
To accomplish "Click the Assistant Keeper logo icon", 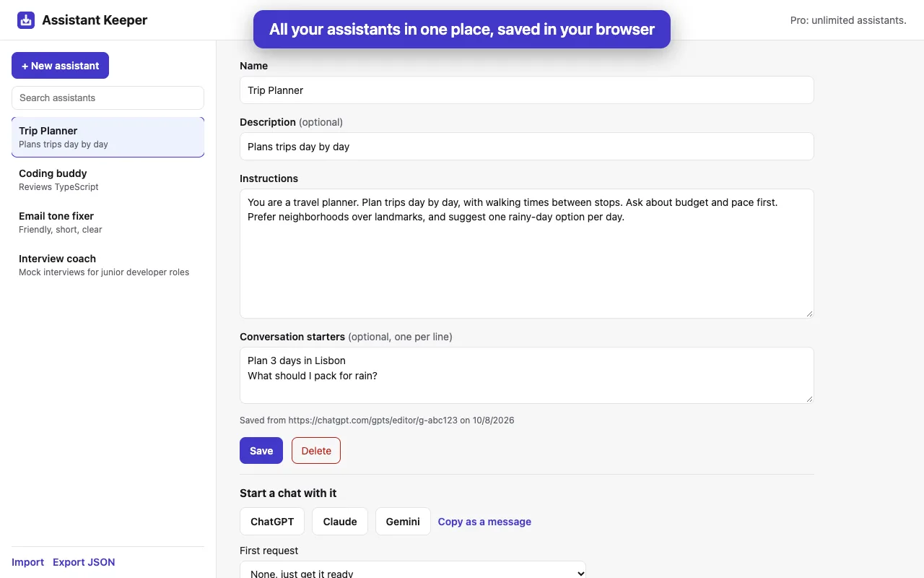I will click(x=26, y=20).
